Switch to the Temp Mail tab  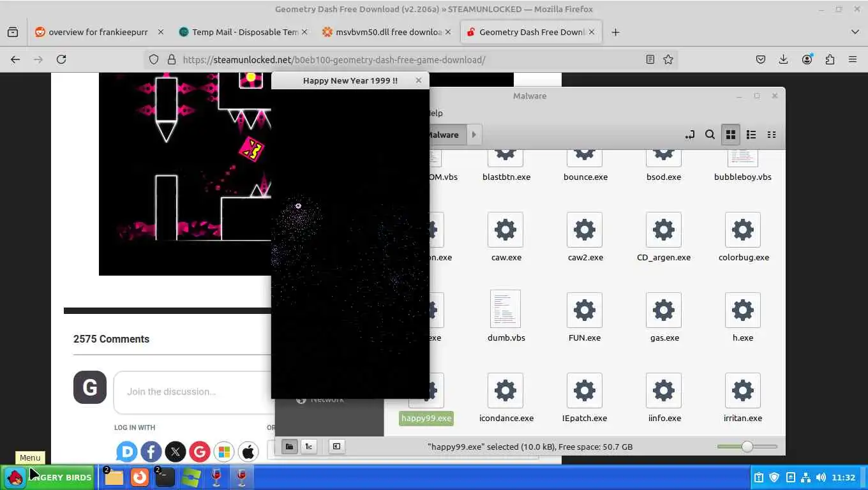pos(243,32)
